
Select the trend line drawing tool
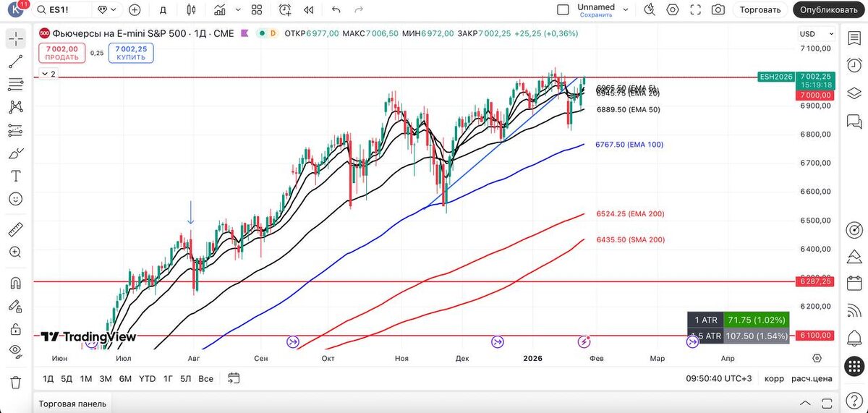(15, 61)
